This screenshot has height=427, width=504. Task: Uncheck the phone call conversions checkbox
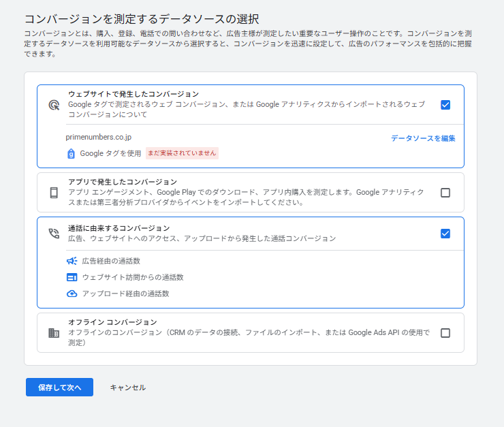tap(445, 234)
